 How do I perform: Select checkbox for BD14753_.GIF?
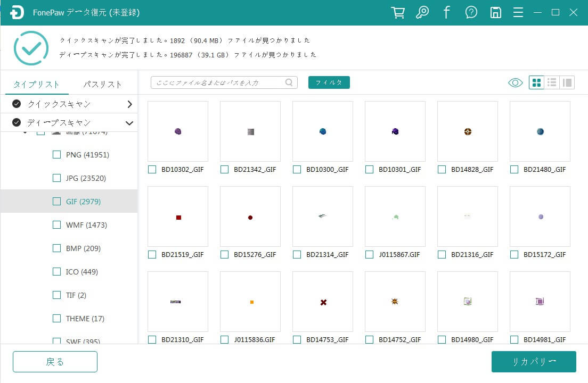point(297,339)
